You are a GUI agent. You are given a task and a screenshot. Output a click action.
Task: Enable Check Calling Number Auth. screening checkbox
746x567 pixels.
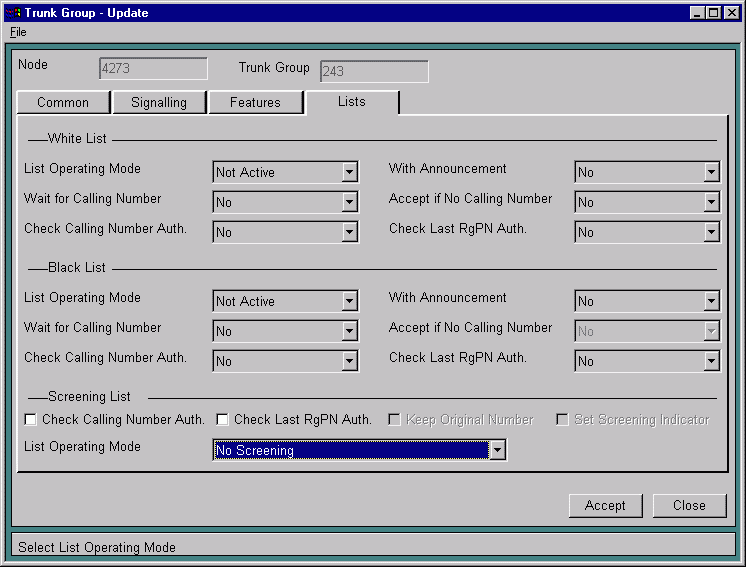(x=31, y=420)
